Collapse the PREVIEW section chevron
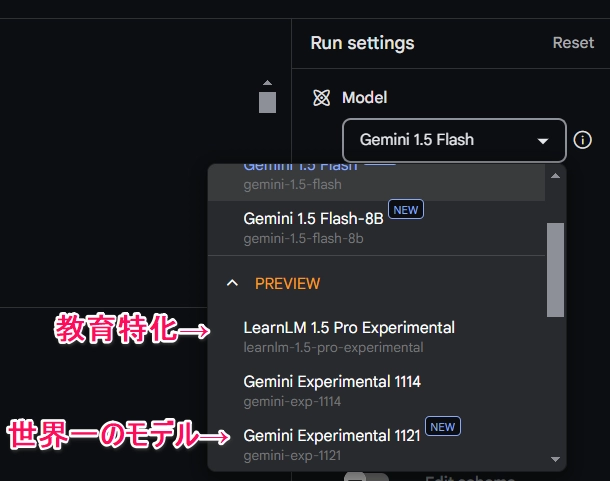The width and height of the screenshot is (610, 481). [x=232, y=283]
